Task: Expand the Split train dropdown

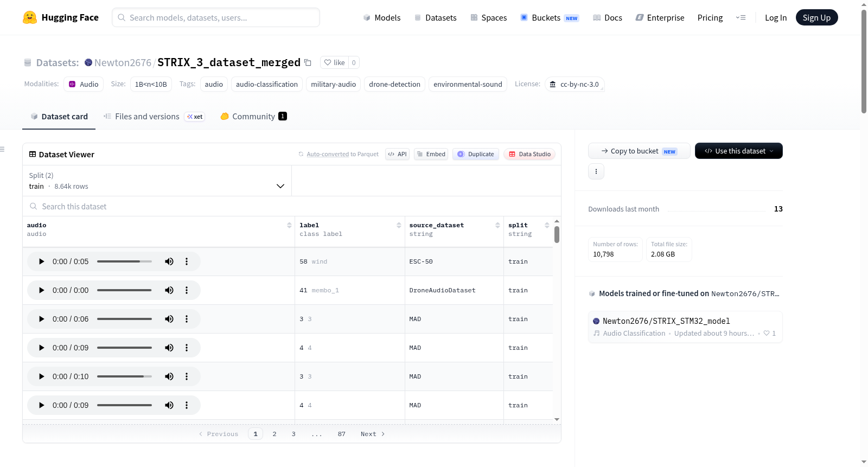Action: [x=157, y=181]
